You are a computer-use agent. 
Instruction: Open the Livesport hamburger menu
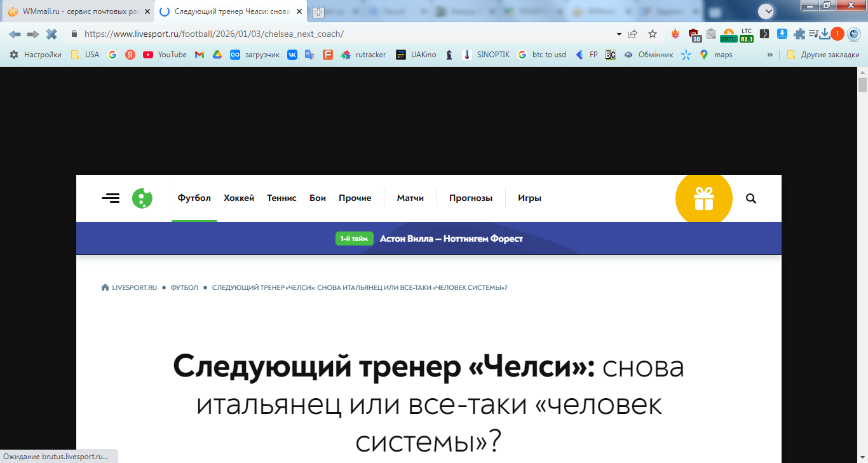pyautogui.click(x=111, y=198)
